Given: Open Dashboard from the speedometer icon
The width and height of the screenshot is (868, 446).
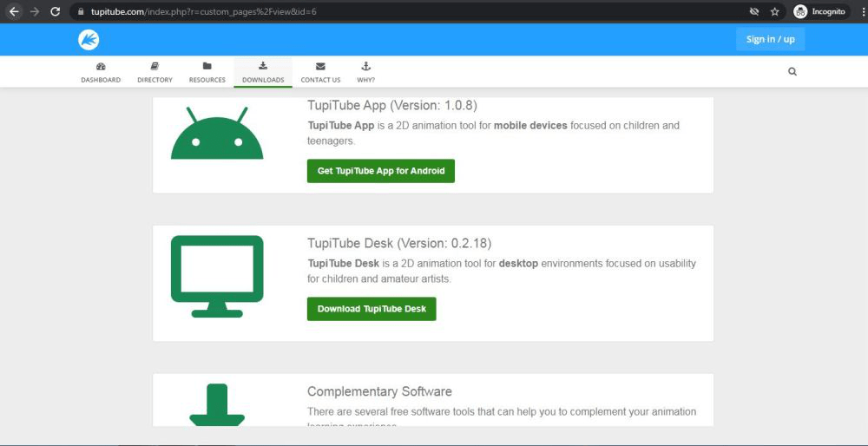Looking at the screenshot, I should coord(101,67).
